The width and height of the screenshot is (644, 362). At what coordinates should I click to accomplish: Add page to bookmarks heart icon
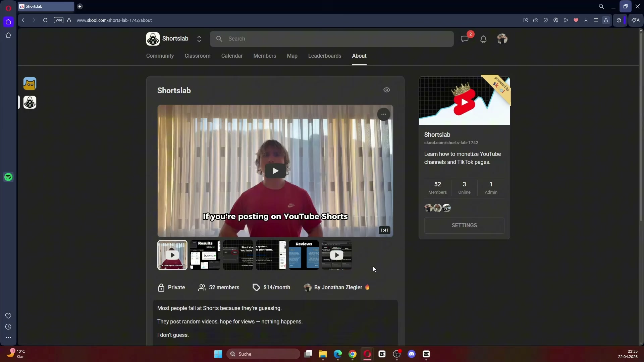[576, 20]
